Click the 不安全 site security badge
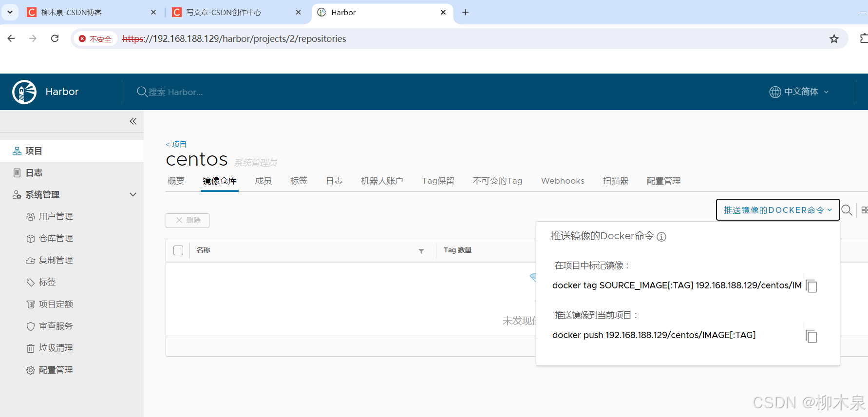The width and height of the screenshot is (868, 417). (x=95, y=39)
